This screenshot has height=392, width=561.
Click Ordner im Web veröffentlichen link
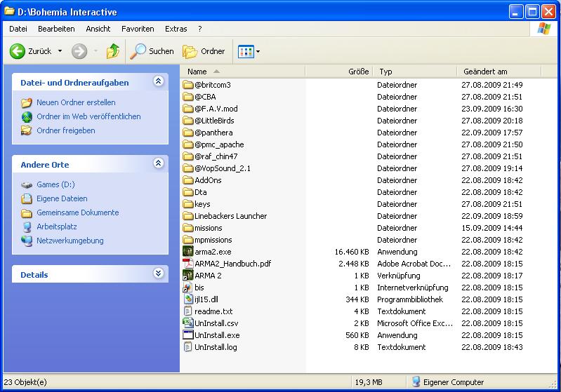[88, 116]
